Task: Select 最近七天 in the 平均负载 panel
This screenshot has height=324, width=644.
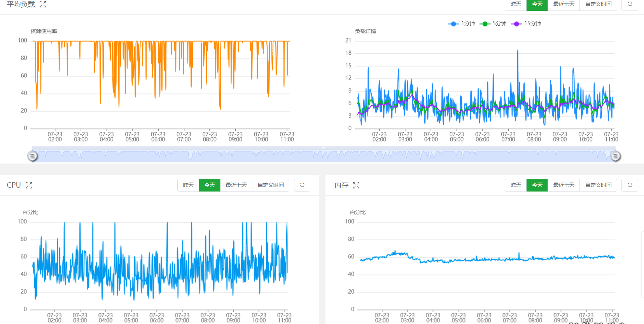Action: (x=563, y=4)
